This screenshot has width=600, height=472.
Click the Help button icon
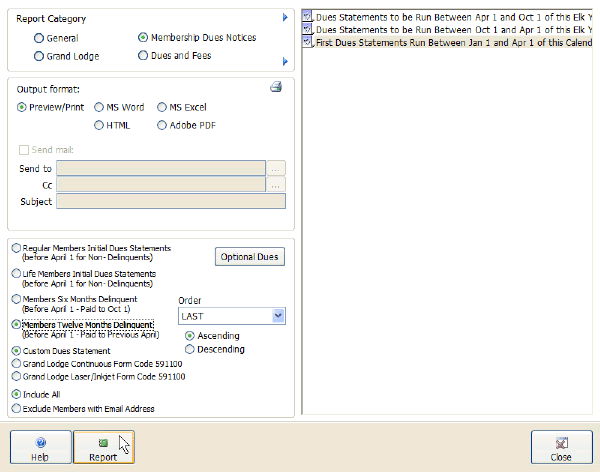pyautogui.click(x=41, y=442)
